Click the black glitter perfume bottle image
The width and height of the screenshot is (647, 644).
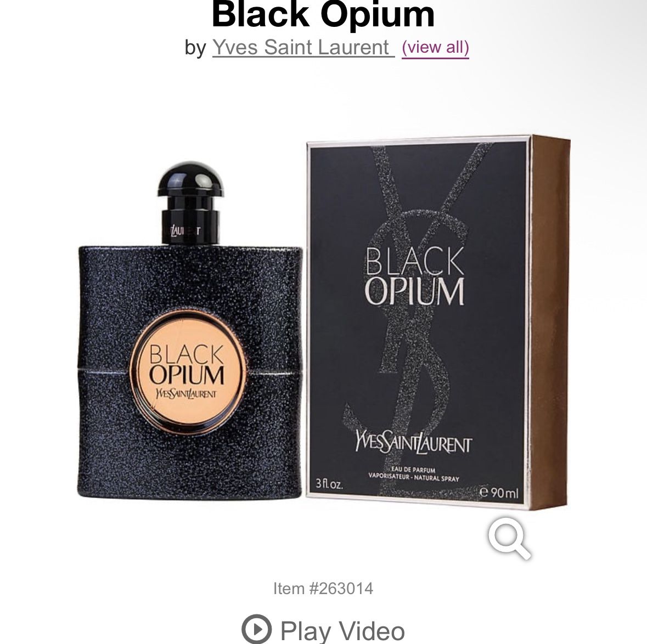[190, 330]
